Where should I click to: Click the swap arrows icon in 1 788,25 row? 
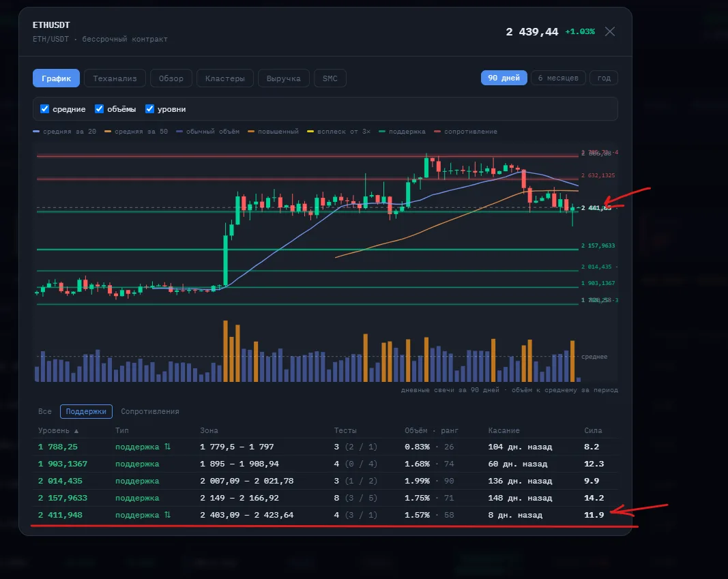[x=167, y=446]
